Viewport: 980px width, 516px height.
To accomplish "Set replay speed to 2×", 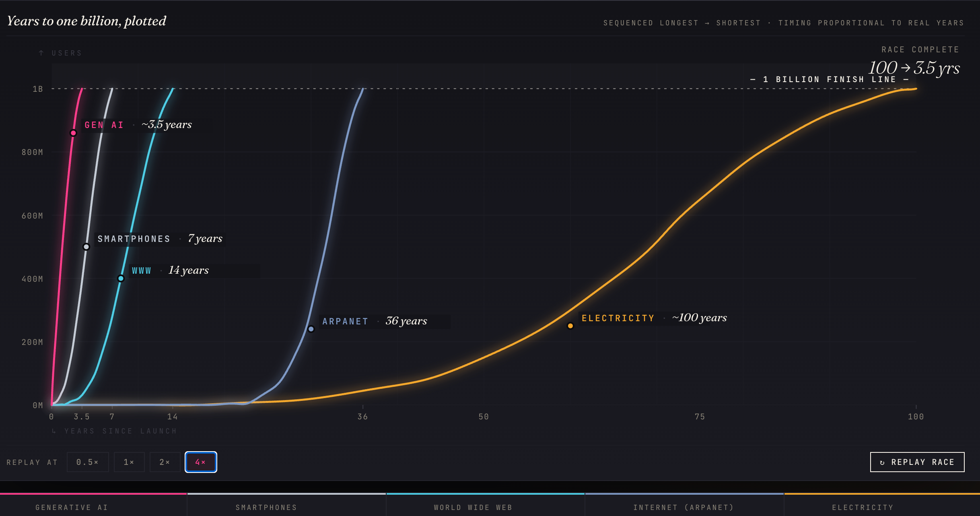I will (165, 462).
